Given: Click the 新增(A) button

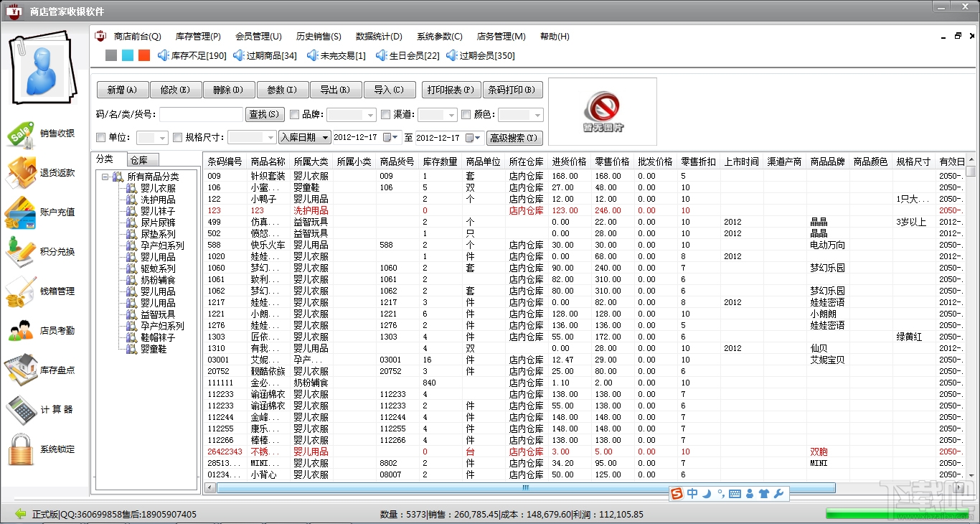Looking at the screenshot, I should coord(123,90).
